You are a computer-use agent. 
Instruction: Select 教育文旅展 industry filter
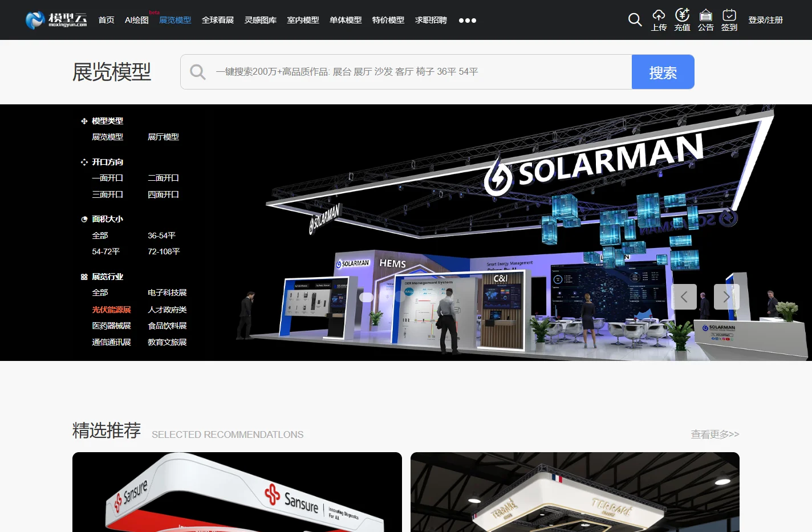(x=168, y=342)
